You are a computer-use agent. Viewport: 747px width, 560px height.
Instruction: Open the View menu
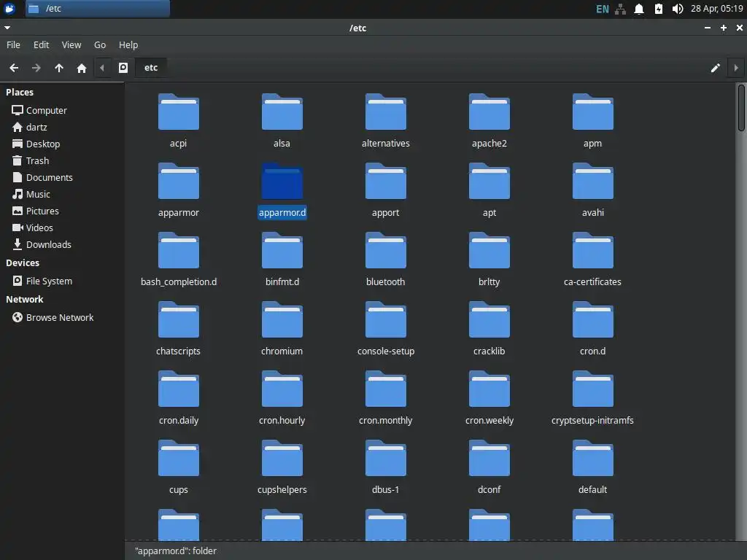71,44
